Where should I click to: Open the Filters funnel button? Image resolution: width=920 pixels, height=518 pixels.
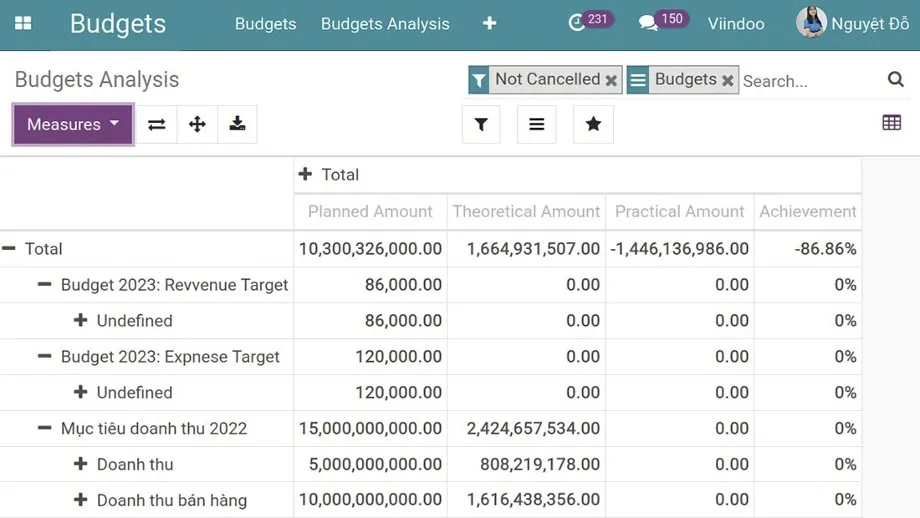pyautogui.click(x=481, y=124)
